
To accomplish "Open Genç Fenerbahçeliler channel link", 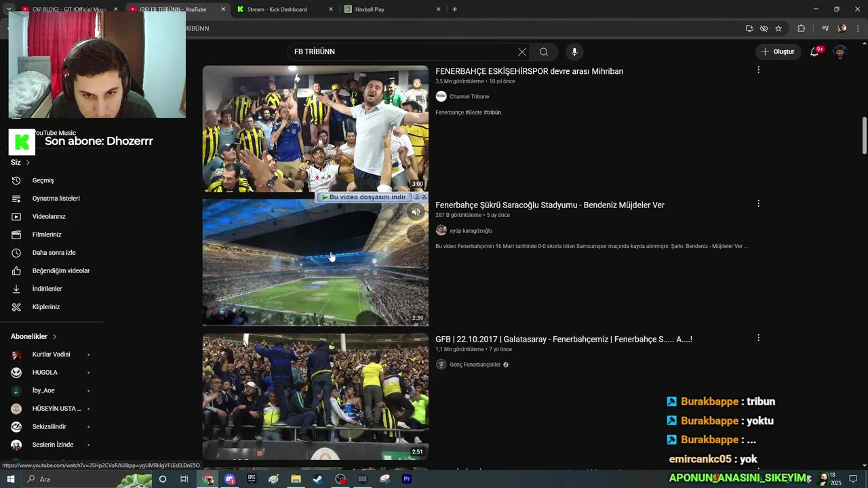I will [475, 365].
